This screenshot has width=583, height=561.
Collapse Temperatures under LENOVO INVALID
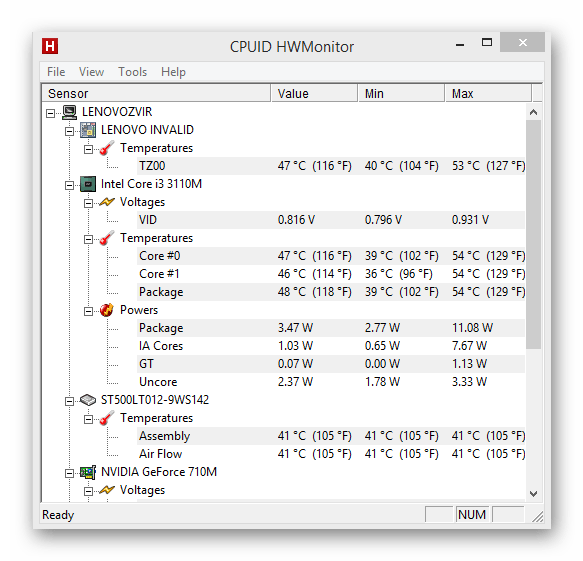[88, 149]
